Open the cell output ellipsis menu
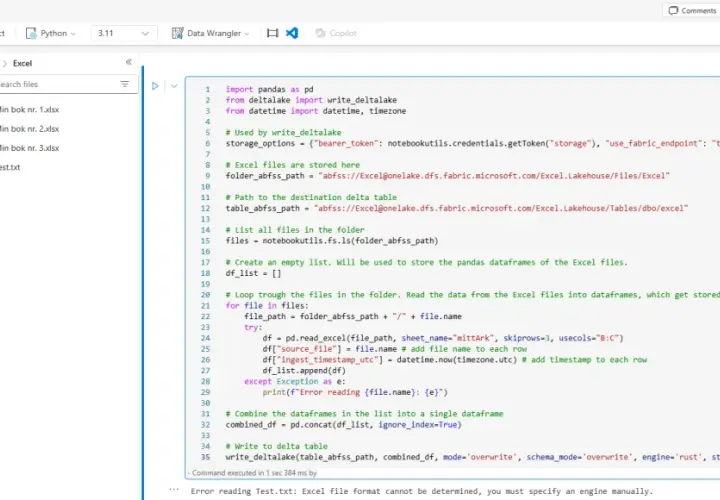The image size is (720, 500). (x=174, y=489)
